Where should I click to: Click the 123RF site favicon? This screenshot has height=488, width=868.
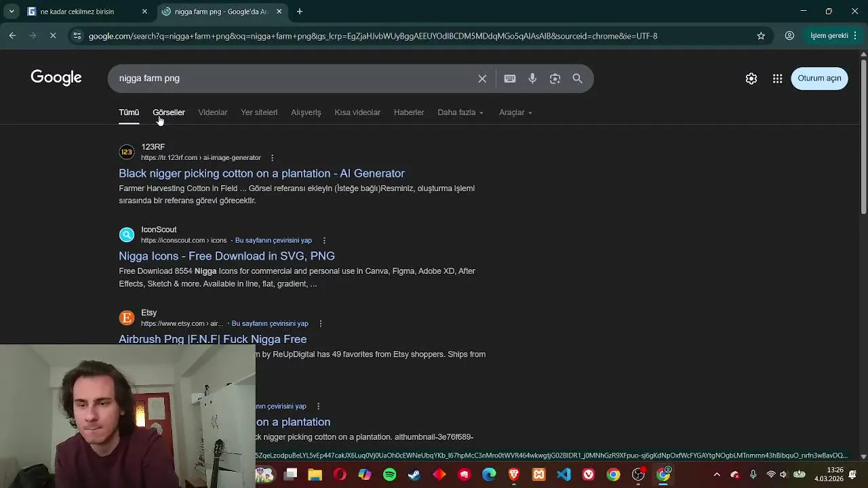pos(127,152)
